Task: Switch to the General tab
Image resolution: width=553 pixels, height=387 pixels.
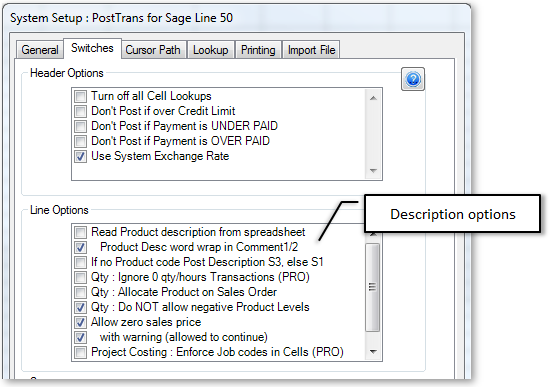Action: (40, 50)
